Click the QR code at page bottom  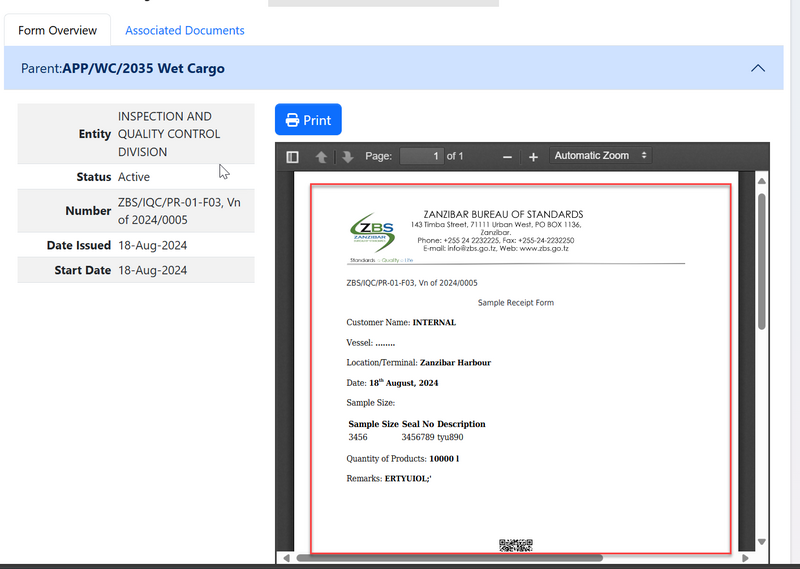[x=515, y=545]
